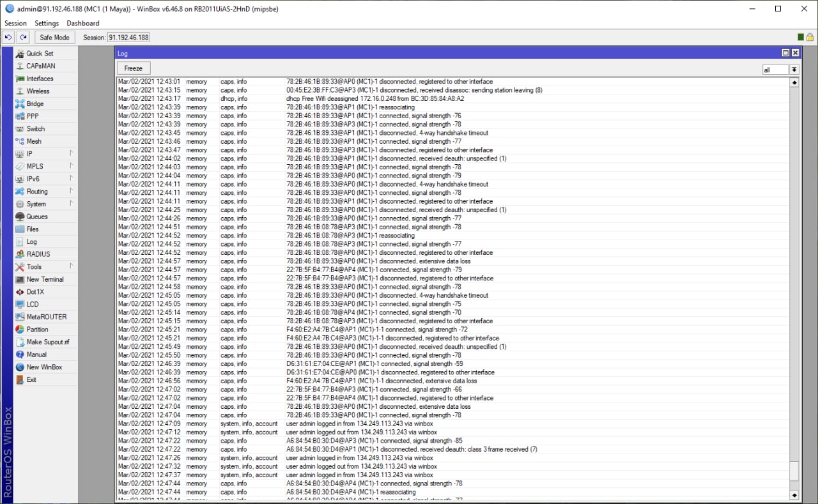Select the 'sending station leaving (8)' log entry
Viewport: 818px width, 504px height.
pyautogui.click(x=453, y=90)
